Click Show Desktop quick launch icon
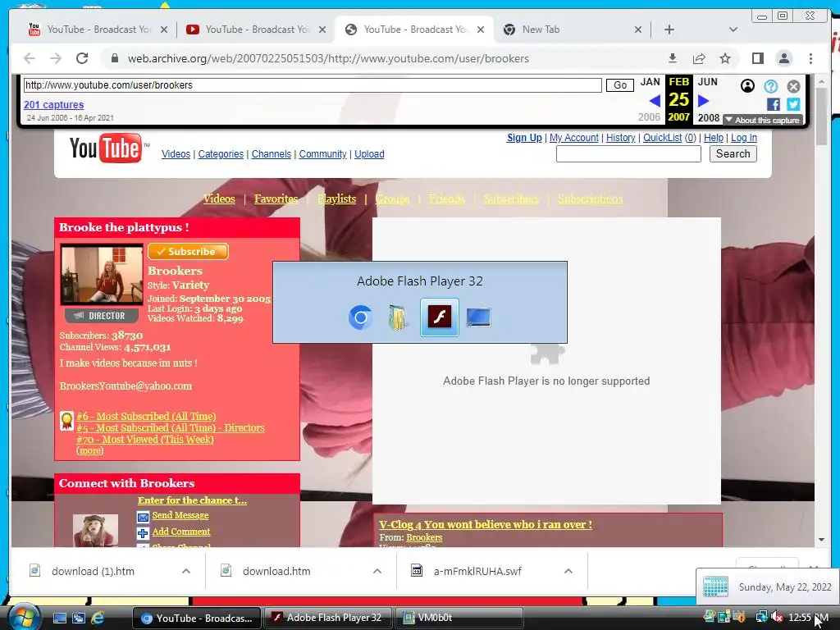 pyautogui.click(x=59, y=618)
